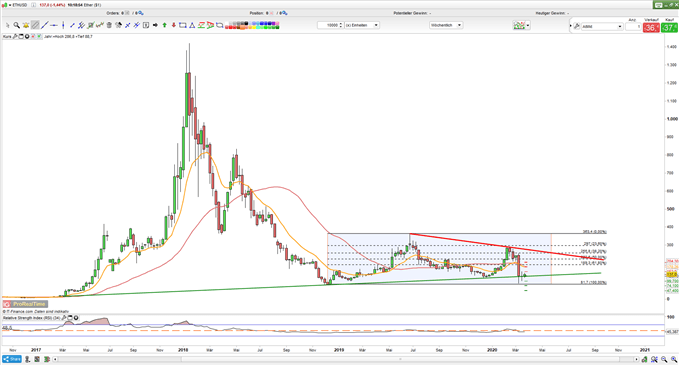The height and width of the screenshot is (365, 679).
Task: Click the Kurs price label tab
Action: 6,37
